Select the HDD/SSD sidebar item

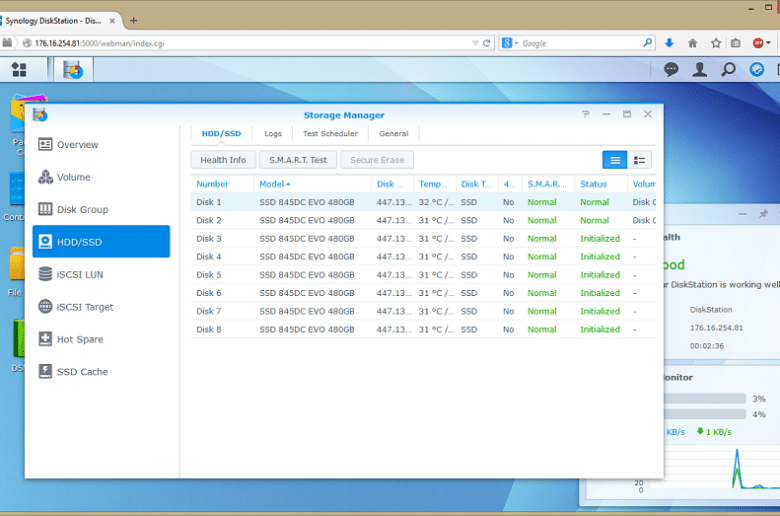tap(101, 241)
